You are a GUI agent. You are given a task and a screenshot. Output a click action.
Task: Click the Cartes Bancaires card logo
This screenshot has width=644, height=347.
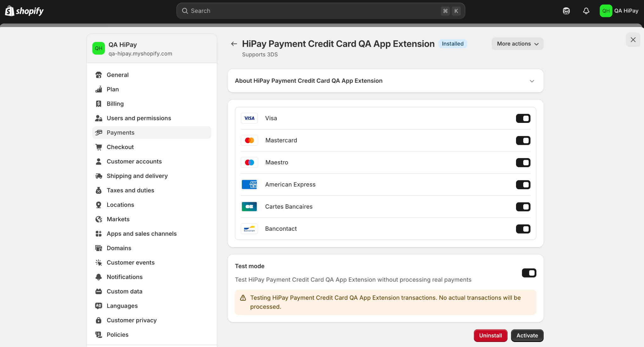click(249, 207)
